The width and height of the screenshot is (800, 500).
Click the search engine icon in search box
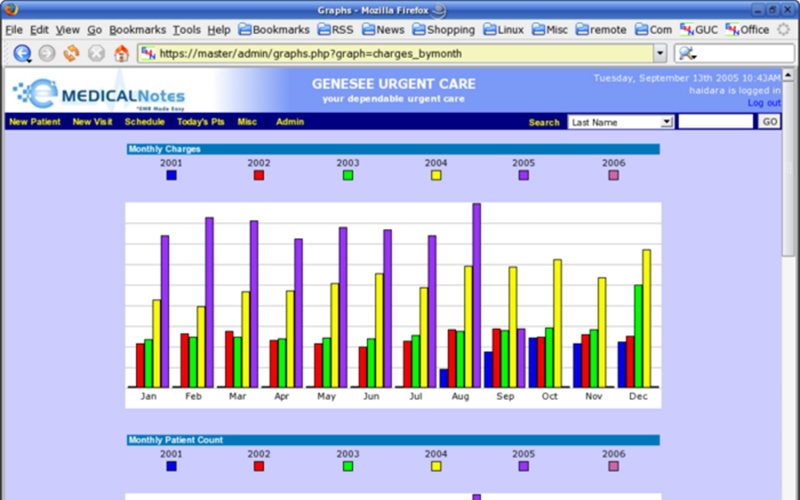pos(687,53)
